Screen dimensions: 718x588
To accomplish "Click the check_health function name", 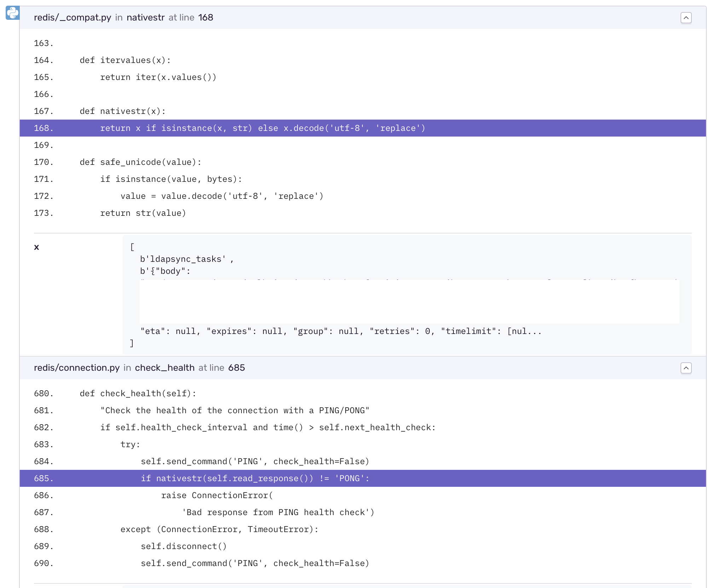I will (164, 368).
